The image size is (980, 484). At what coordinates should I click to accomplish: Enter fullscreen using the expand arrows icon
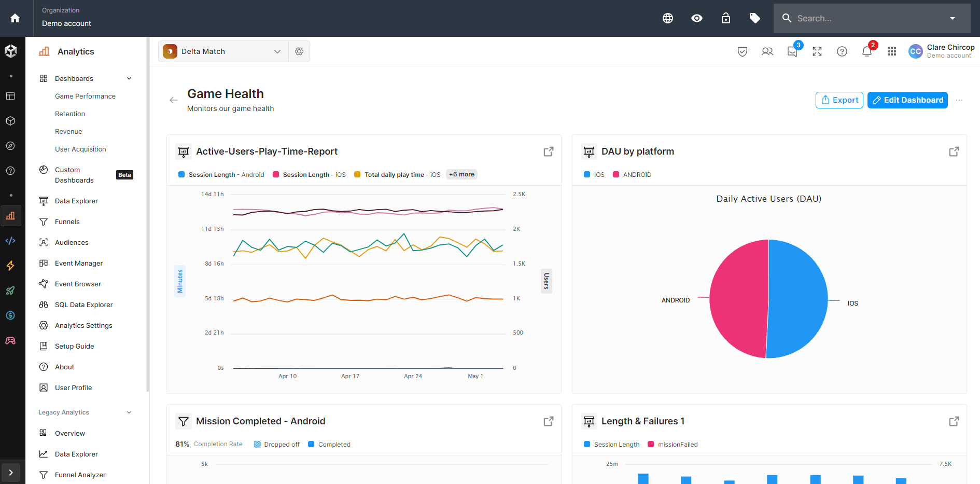click(x=817, y=51)
